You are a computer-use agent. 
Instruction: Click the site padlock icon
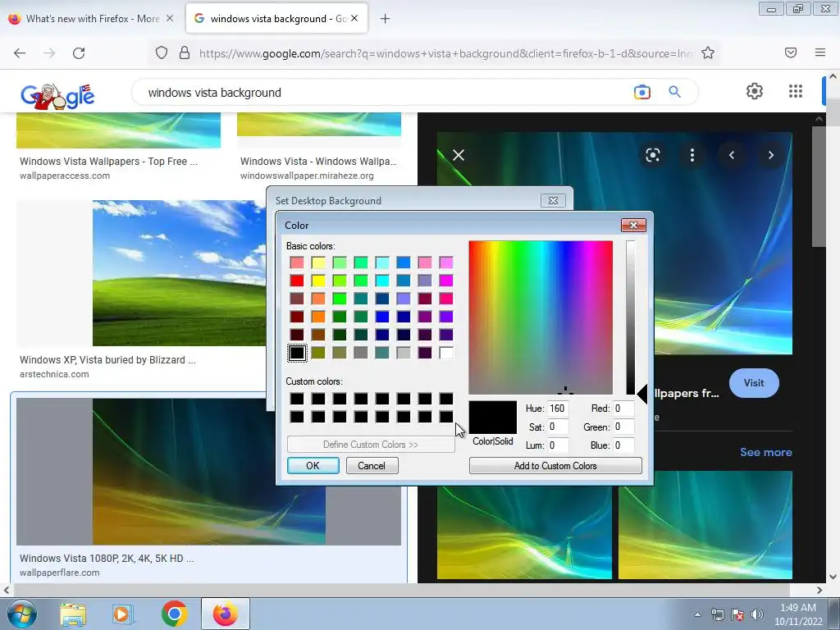point(185,53)
